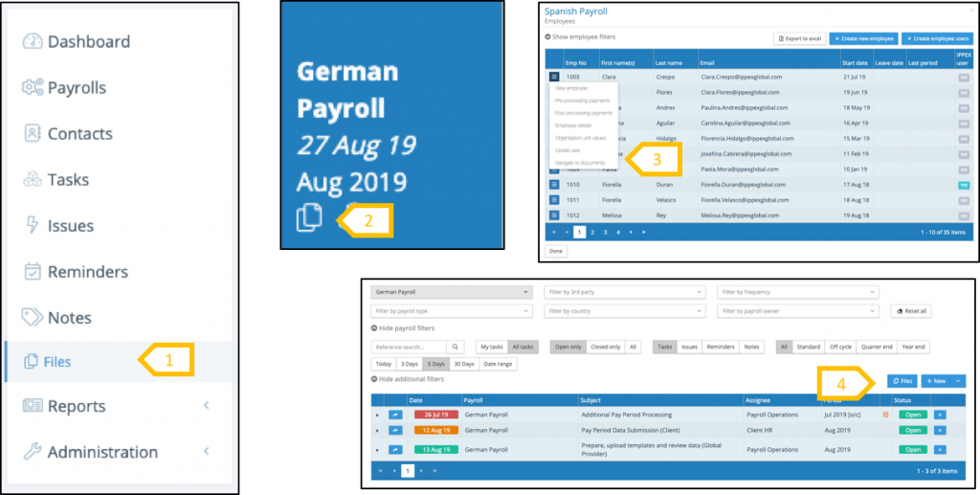Open the German Payroll dropdown

pyautogui.click(x=451, y=292)
